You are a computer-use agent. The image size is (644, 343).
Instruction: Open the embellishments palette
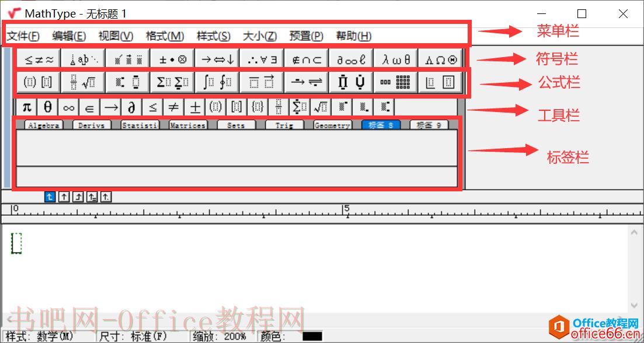pyautogui.click(x=128, y=60)
